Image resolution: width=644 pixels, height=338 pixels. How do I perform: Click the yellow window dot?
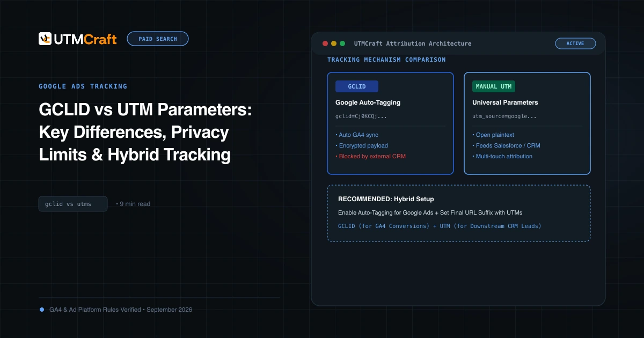coord(334,43)
